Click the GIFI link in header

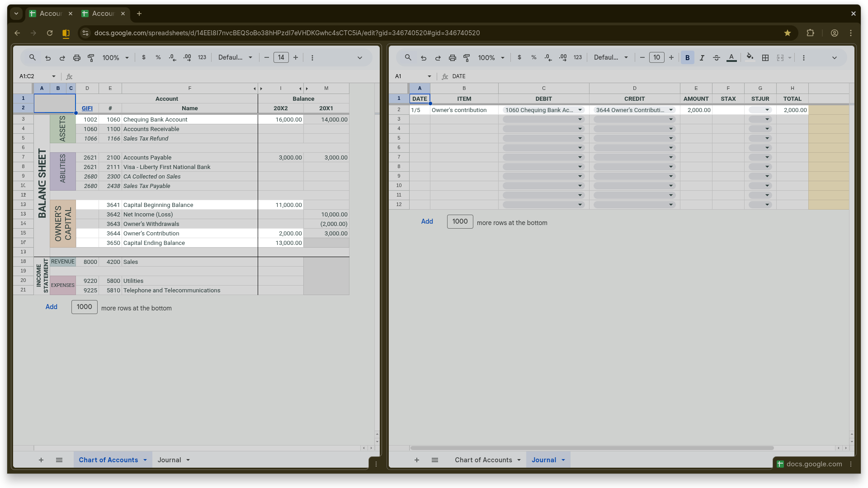click(x=87, y=108)
